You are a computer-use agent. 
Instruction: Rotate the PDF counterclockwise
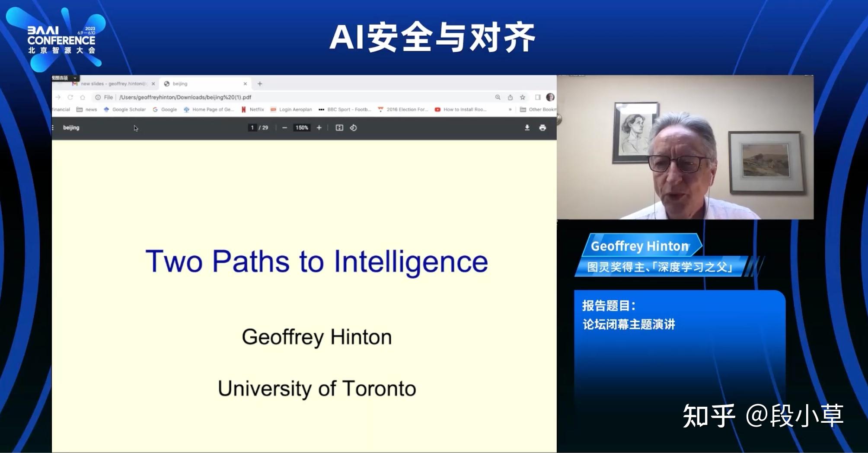[353, 128]
